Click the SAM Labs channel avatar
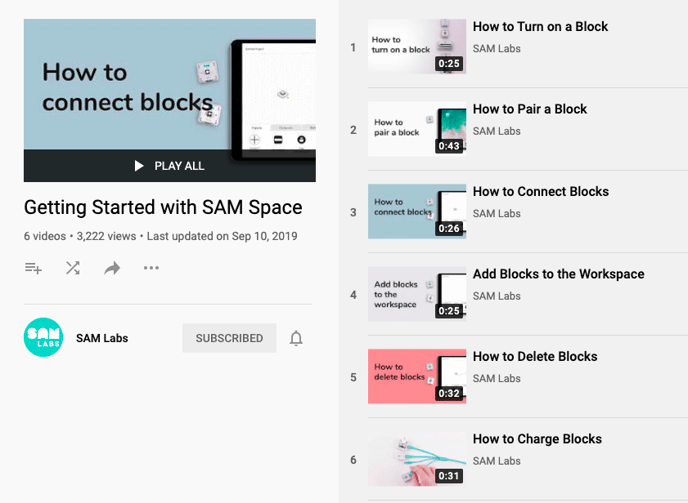 click(43, 337)
